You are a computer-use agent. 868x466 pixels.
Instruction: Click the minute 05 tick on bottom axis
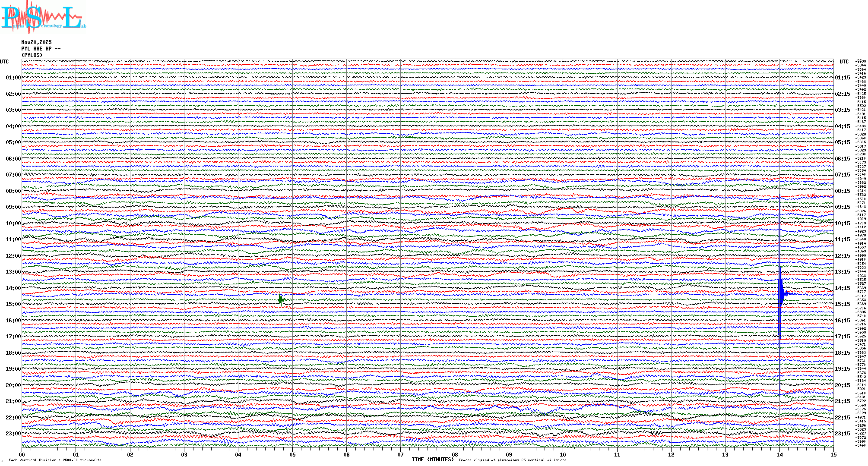pos(292,454)
